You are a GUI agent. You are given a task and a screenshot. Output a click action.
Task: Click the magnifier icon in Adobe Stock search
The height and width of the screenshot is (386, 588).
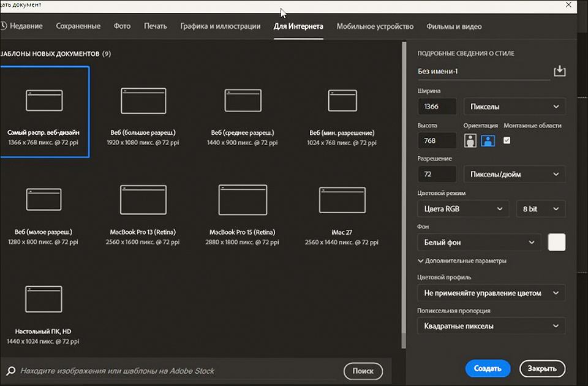(11, 371)
